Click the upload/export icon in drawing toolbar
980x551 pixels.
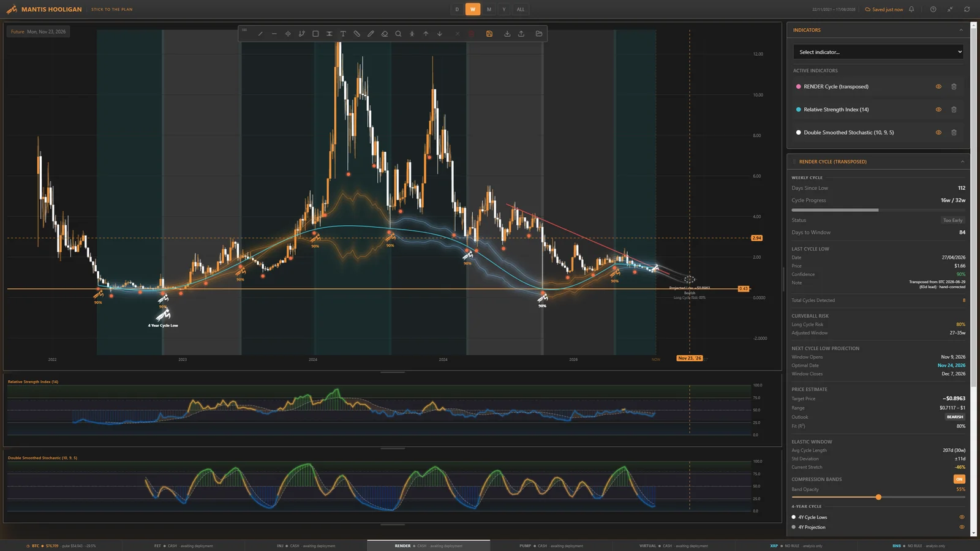(x=521, y=34)
